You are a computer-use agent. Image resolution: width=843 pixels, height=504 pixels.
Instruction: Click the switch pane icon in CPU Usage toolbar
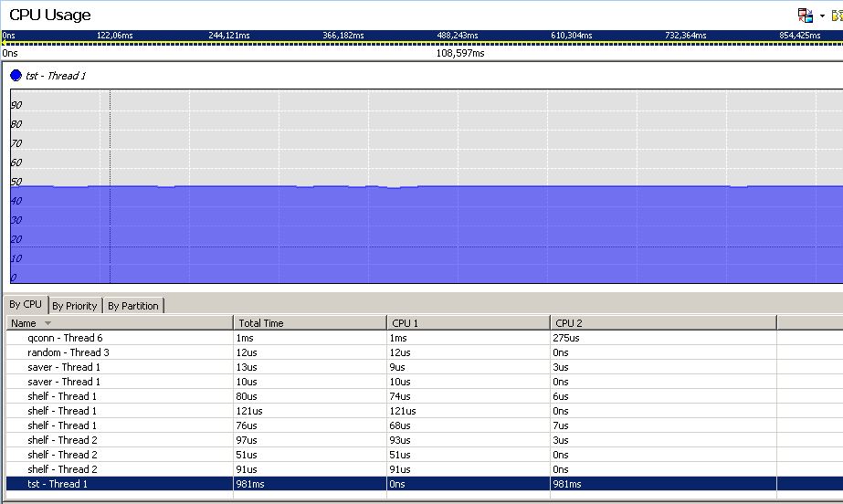tap(805, 16)
